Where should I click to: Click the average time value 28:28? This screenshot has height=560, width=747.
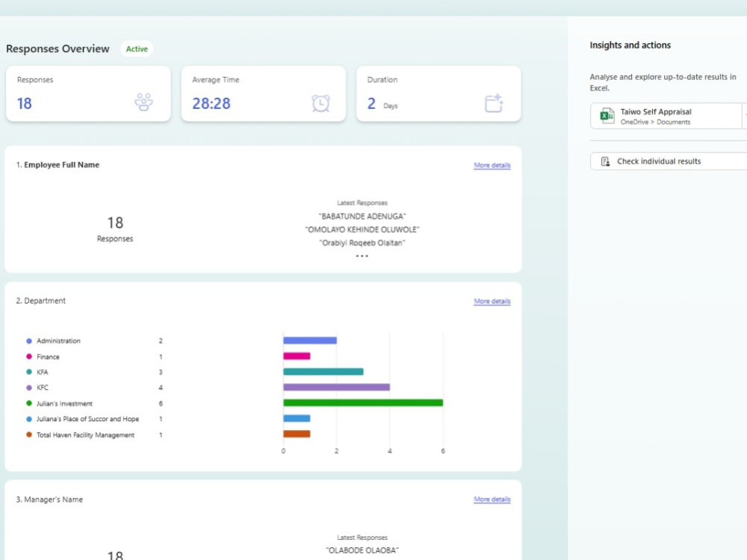click(x=211, y=103)
